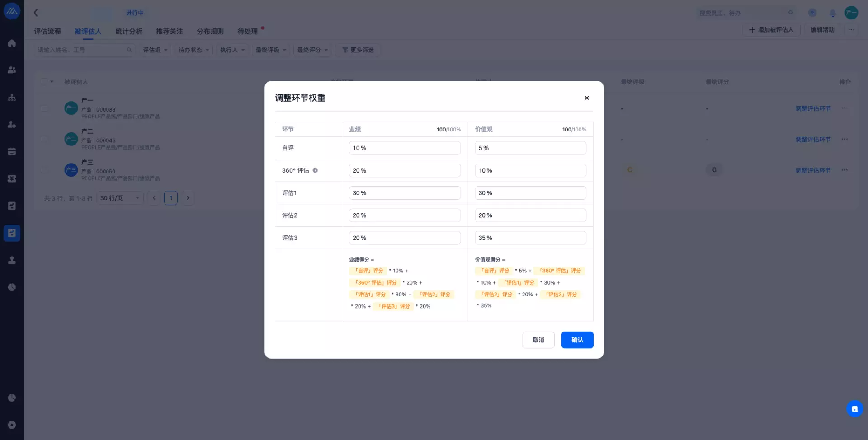Click the info icon beside 360° 评估
The width and height of the screenshot is (868, 440).
[315, 170]
